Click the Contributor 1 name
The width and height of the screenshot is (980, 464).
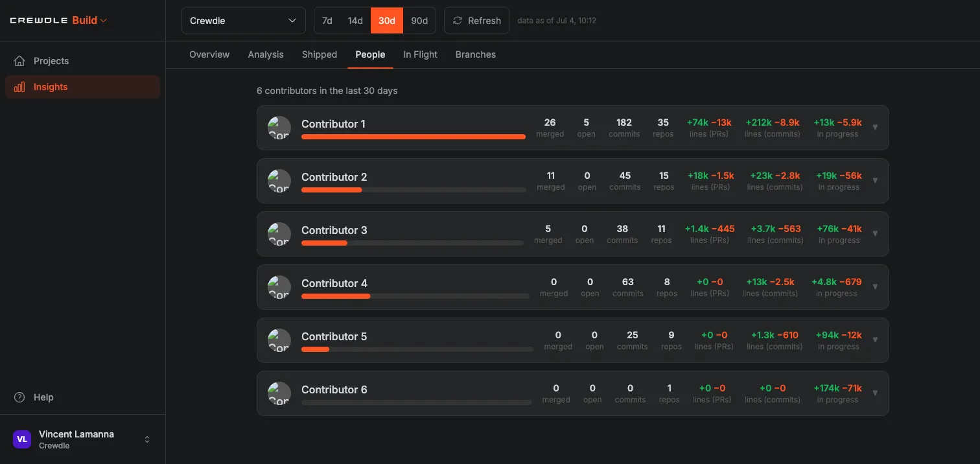point(333,124)
